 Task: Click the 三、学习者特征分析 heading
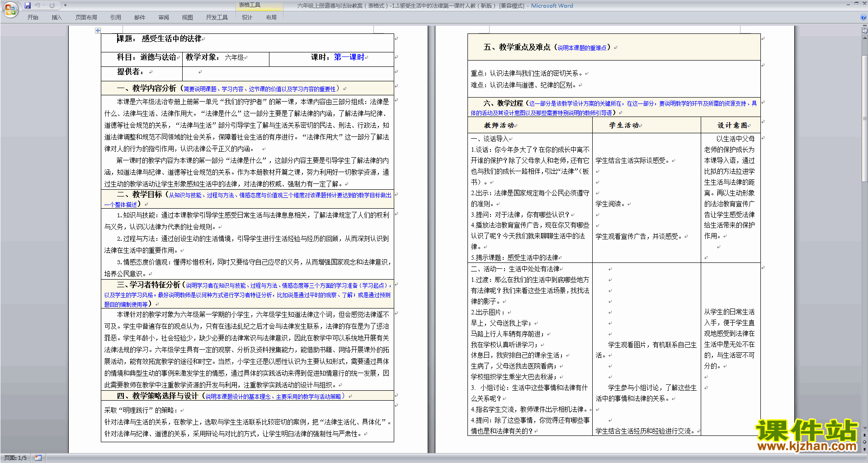tap(148, 285)
